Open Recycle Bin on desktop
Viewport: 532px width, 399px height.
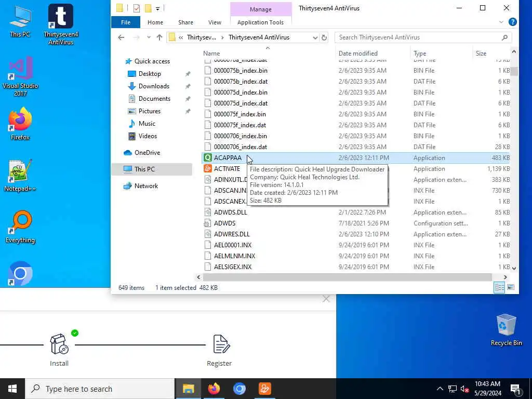(x=506, y=330)
